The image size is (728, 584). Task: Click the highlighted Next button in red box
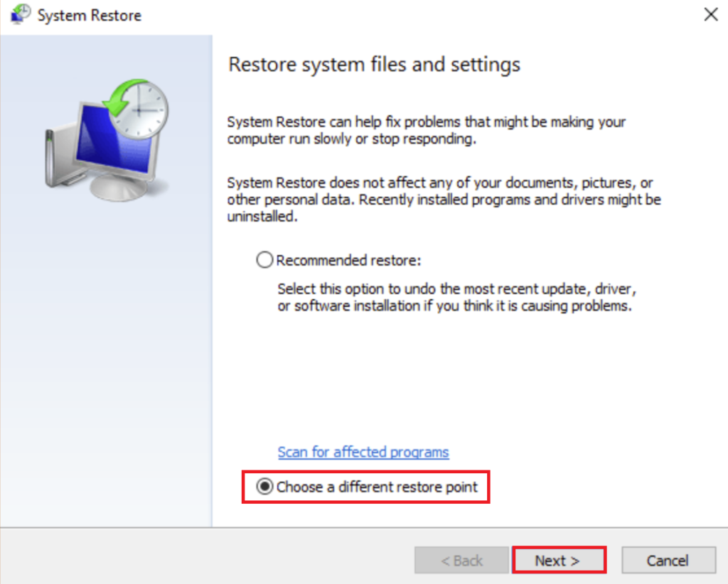coord(559,560)
